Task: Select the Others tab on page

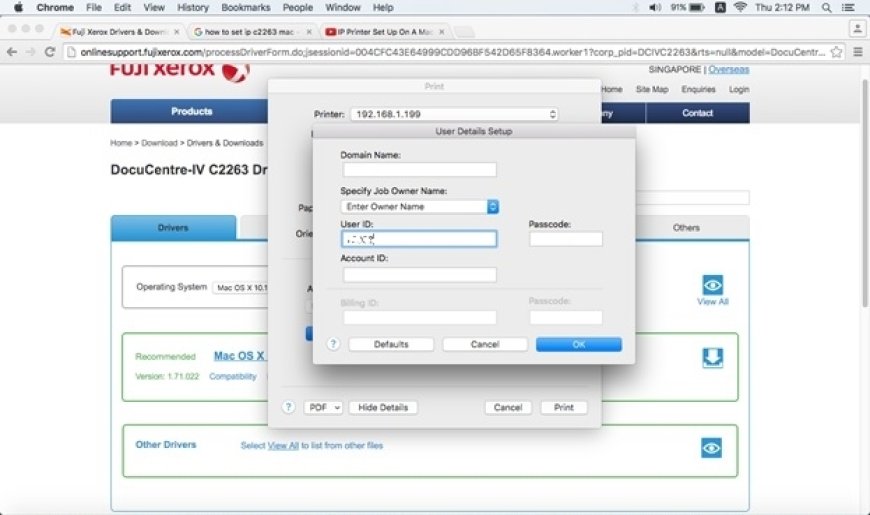Action: click(x=686, y=228)
